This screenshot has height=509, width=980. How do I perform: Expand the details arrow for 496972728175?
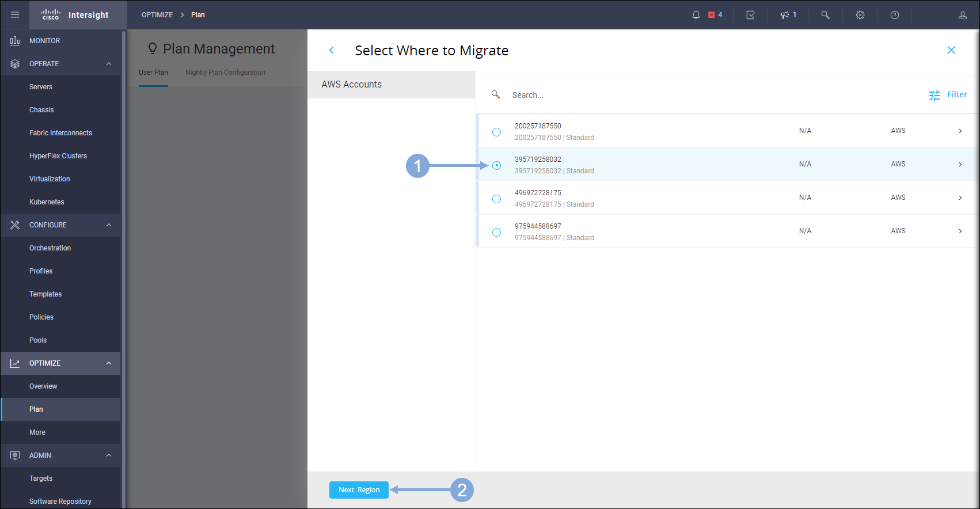pos(960,197)
